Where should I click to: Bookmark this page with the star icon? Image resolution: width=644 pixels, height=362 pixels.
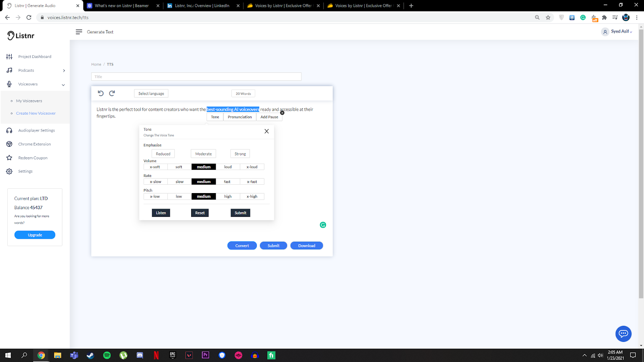[x=548, y=17]
